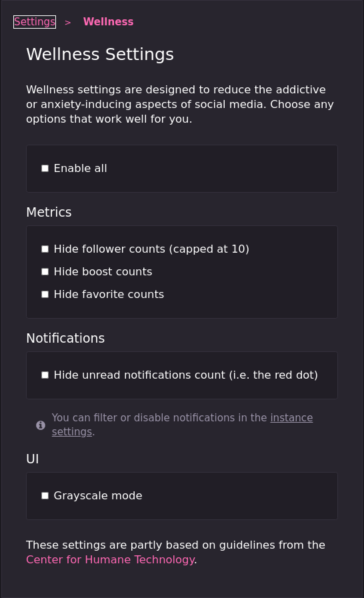The image size is (364, 598).
Task: Click the "Enable all" label text
Action: click(x=80, y=168)
